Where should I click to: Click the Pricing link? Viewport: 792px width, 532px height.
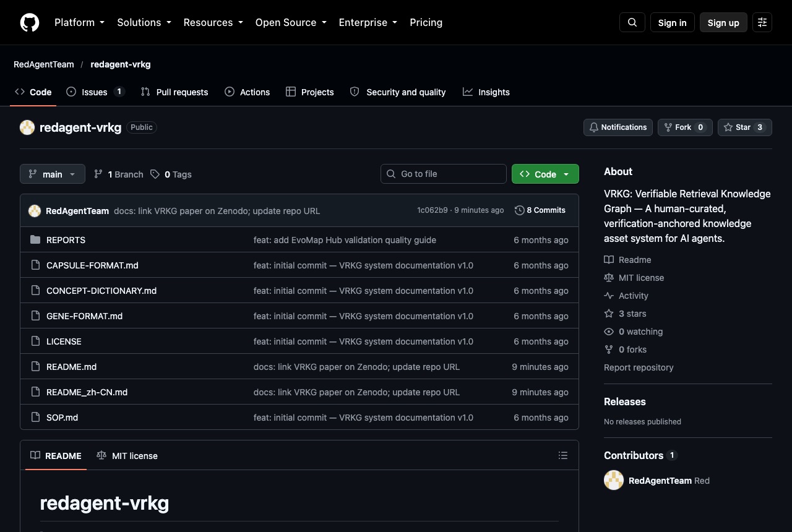pos(426,22)
